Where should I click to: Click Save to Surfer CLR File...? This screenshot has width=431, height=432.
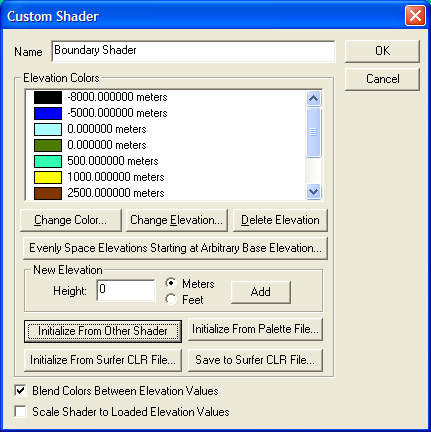[255, 360]
